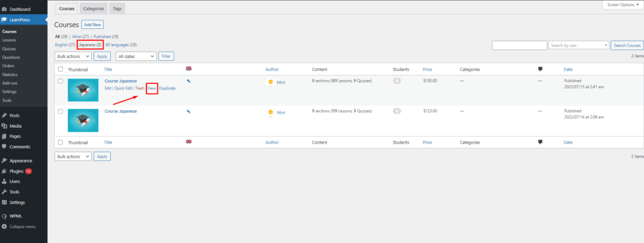Open Appearance menu via brush icon

pyautogui.click(x=4, y=161)
